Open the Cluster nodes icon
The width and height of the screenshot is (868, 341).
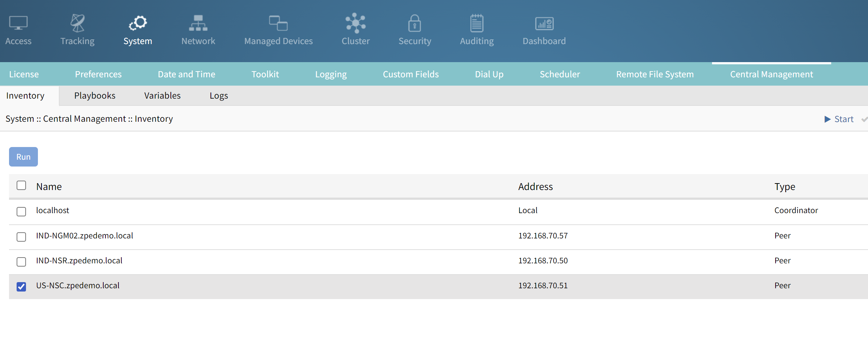click(356, 23)
